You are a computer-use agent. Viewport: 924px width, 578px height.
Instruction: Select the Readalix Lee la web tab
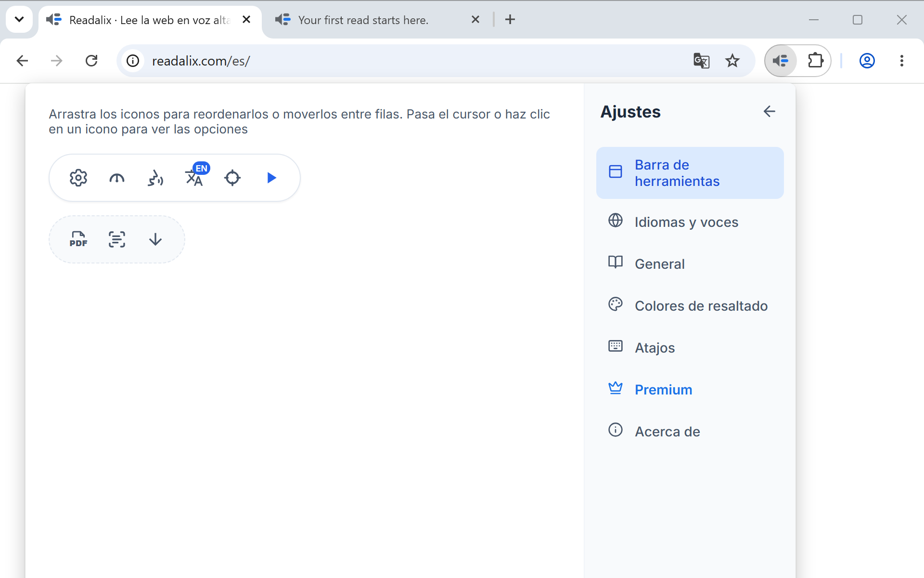coord(149,20)
